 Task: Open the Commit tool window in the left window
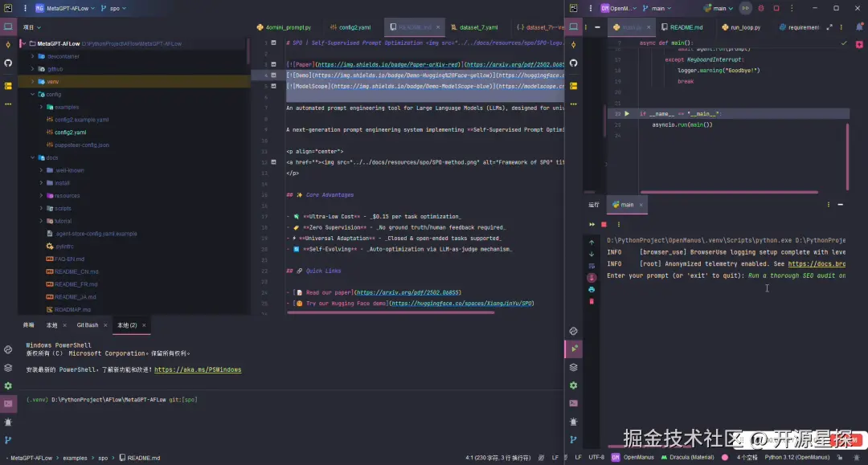(8, 45)
